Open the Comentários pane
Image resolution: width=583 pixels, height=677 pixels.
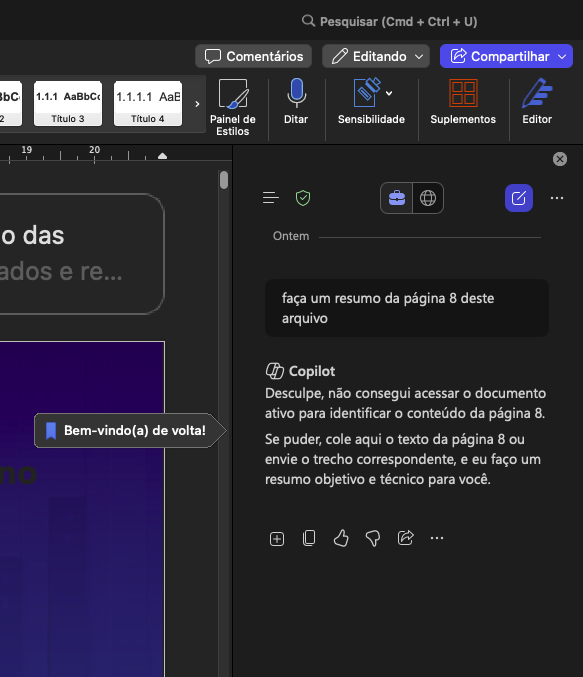(x=253, y=56)
